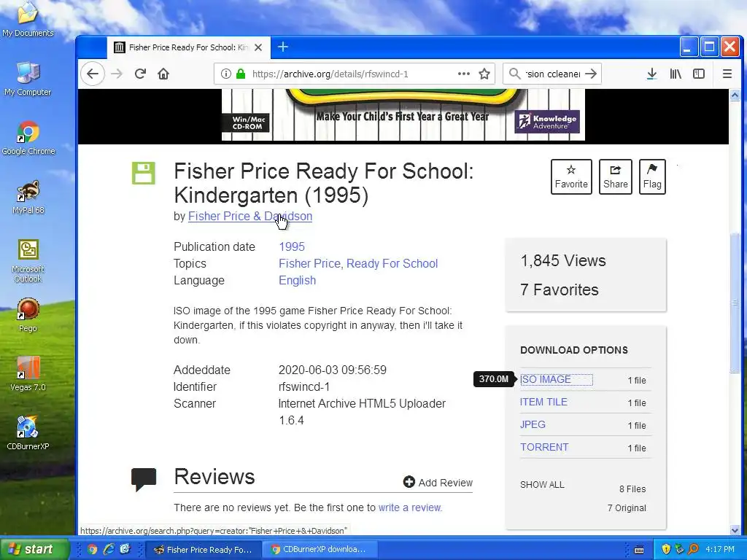Click the keyboard tray icon

(639, 550)
